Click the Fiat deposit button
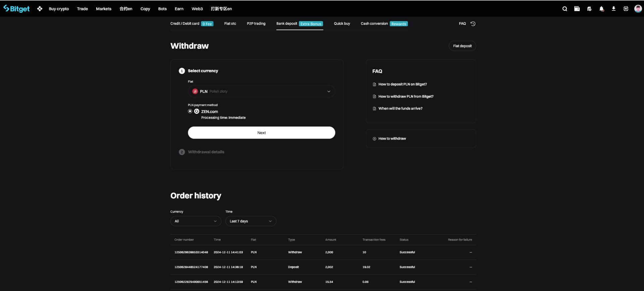644x291 pixels. click(462, 46)
